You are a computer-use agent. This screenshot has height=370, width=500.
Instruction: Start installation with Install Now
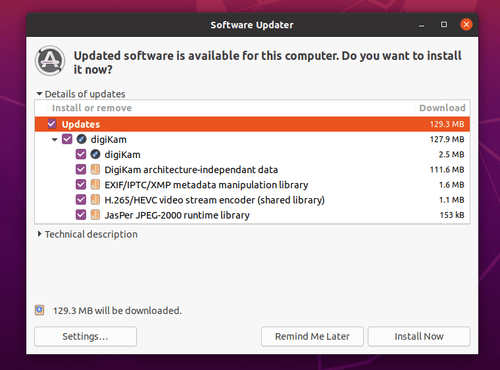point(419,336)
